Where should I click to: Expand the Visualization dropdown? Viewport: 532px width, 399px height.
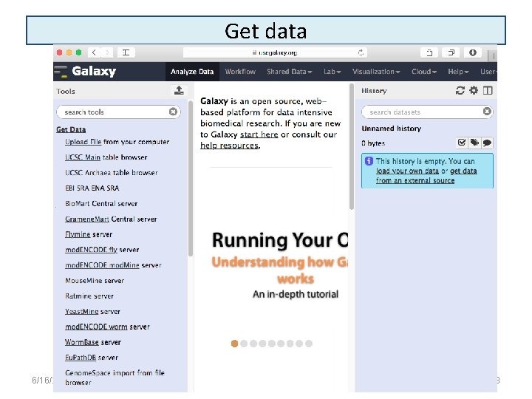click(376, 72)
